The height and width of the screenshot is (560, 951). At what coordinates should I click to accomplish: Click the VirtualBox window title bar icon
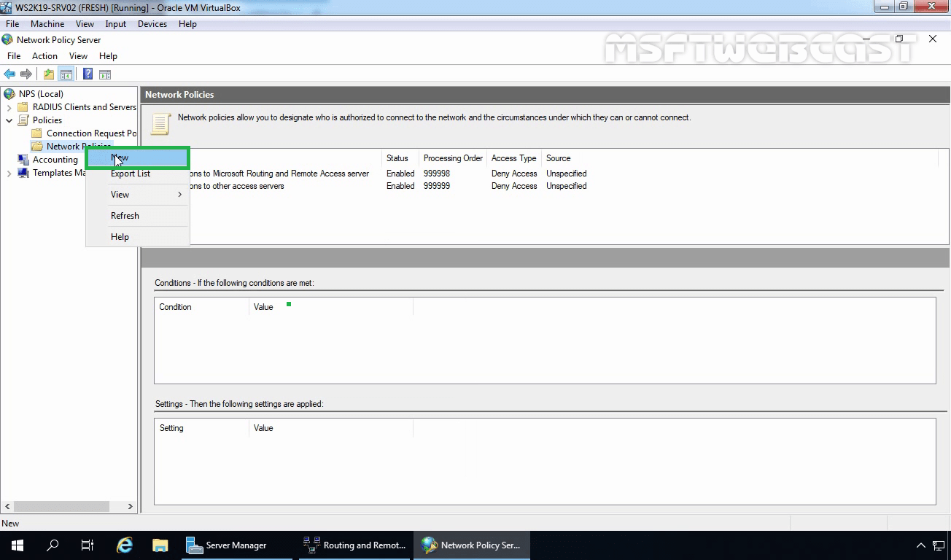point(7,7)
